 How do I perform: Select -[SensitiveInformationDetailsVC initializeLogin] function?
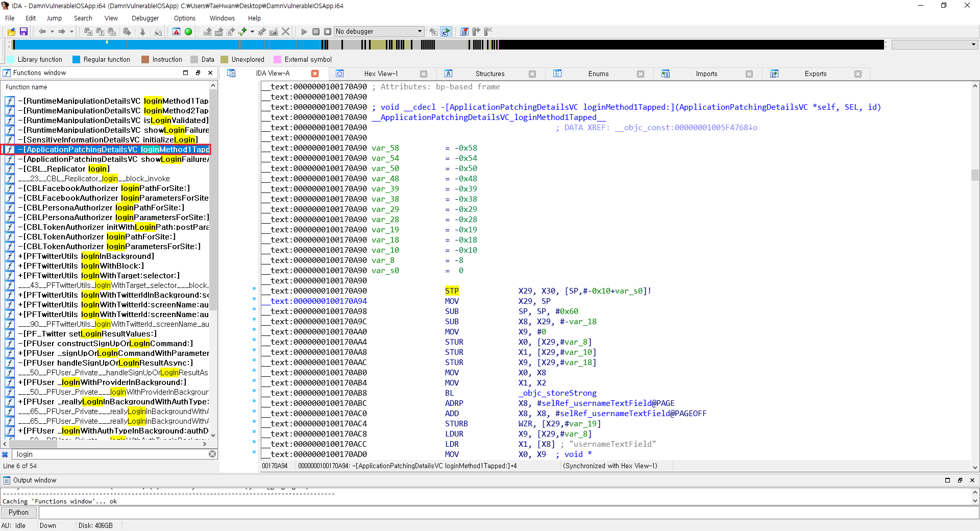pyautogui.click(x=108, y=140)
